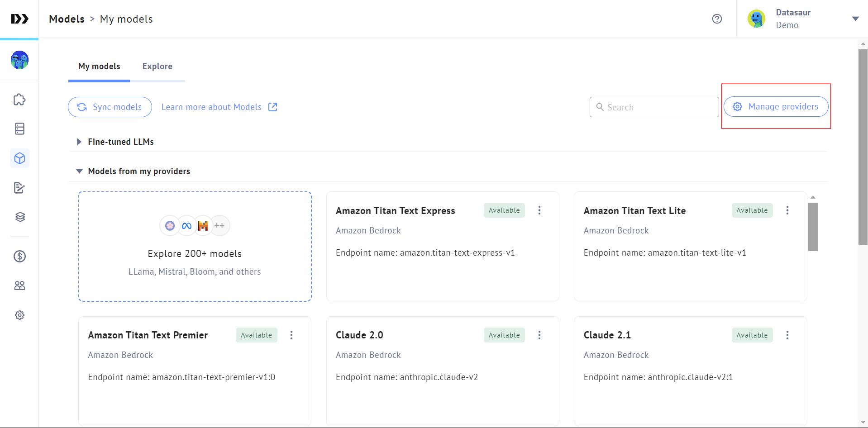Image resolution: width=868 pixels, height=428 pixels.
Task: Open the stacked layers sidebar icon
Action: 19,217
